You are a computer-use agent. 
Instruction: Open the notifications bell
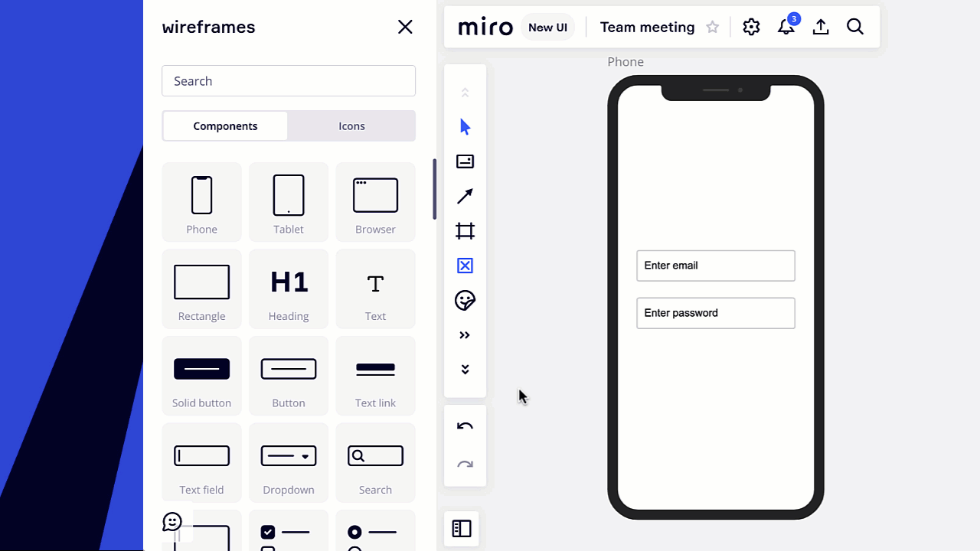786,28
